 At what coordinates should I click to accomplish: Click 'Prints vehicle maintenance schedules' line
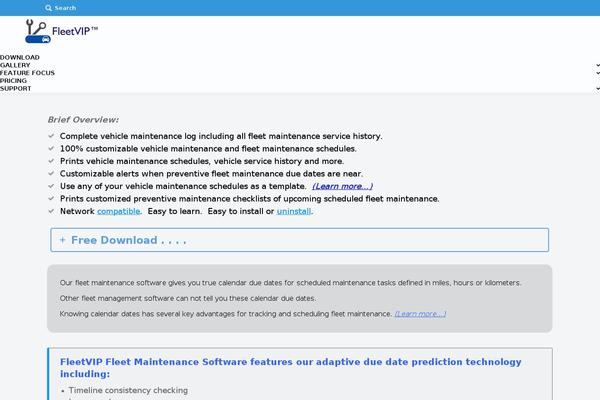point(202,161)
